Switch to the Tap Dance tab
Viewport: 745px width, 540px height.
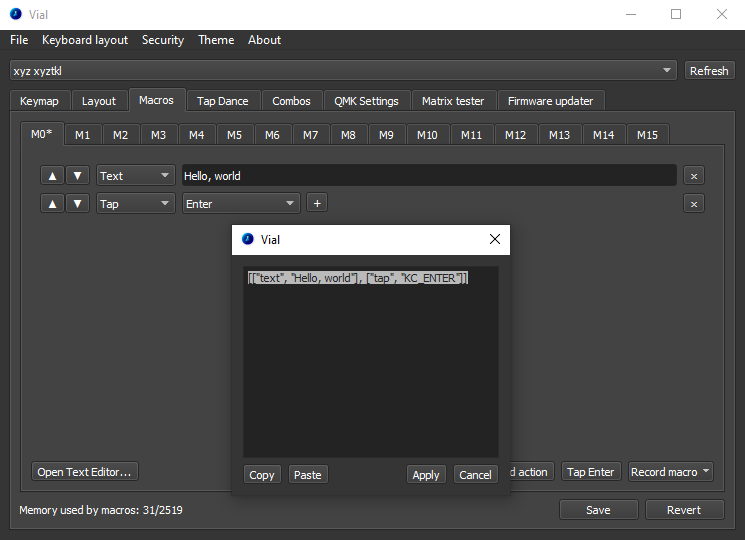(223, 101)
